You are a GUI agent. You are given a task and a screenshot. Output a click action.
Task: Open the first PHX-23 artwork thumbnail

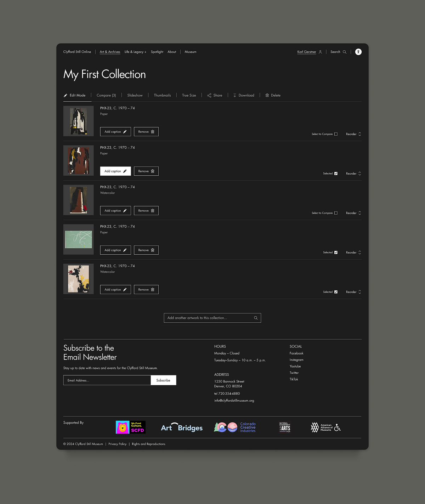(x=78, y=121)
